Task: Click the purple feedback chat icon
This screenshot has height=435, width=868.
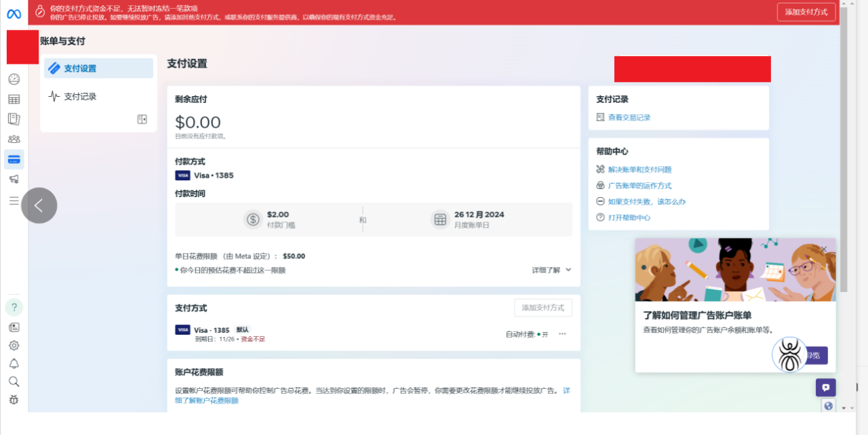Action: click(x=825, y=388)
